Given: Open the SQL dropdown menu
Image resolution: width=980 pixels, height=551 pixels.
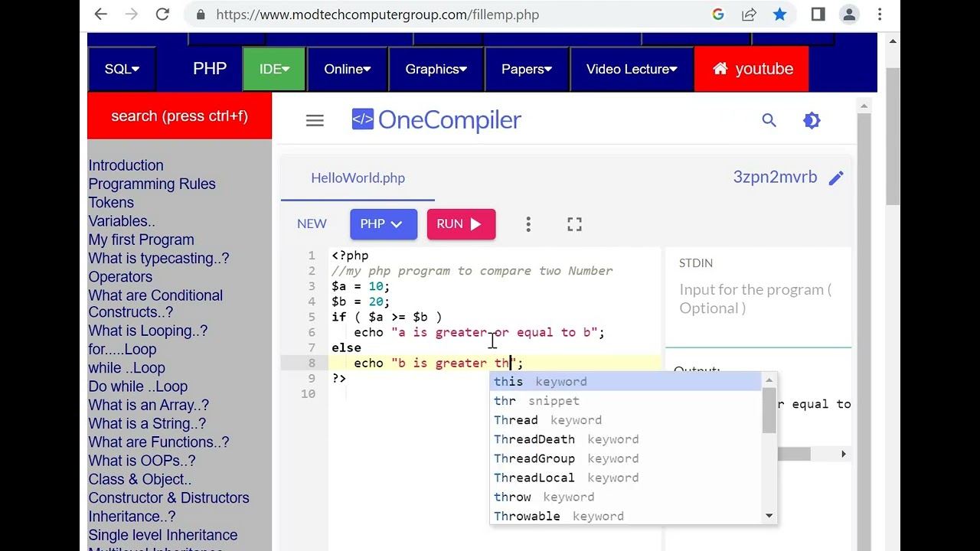Looking at the screenshot, I should [122, 69].
